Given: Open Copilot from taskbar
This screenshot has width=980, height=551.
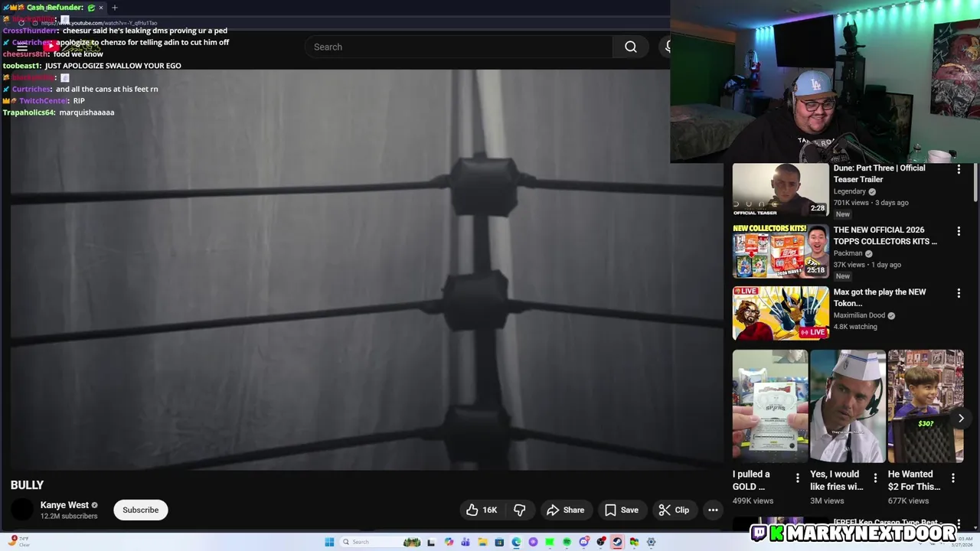Looking at the screenshot, I should click(449, 542).
